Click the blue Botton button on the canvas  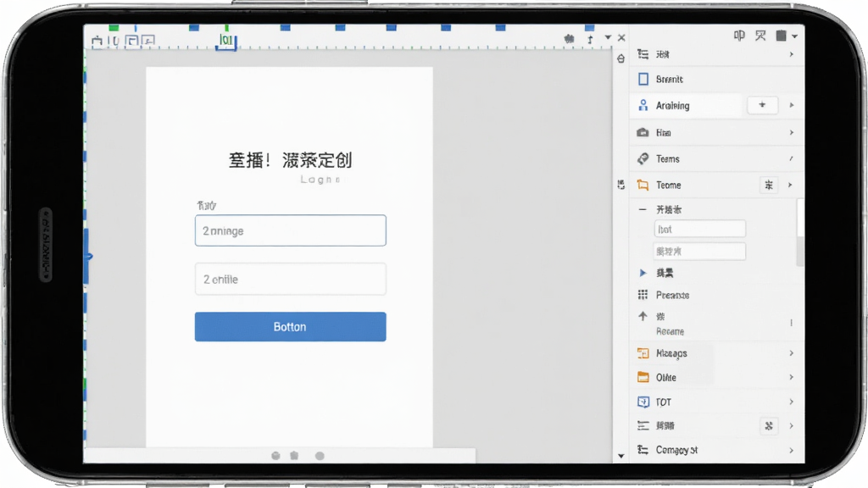click(x=290, y=326)
